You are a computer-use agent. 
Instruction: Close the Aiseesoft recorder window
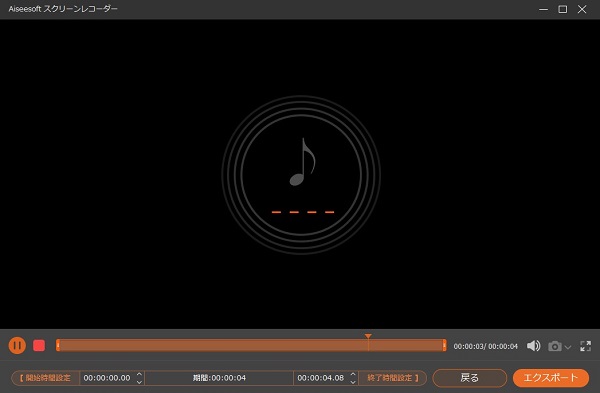click(582, 9)
